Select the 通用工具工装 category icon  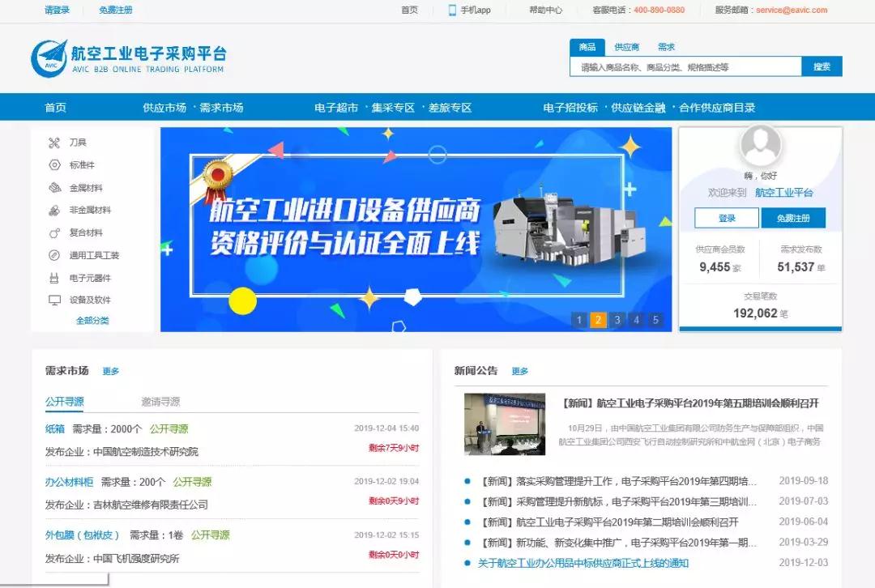pos(54,255)
